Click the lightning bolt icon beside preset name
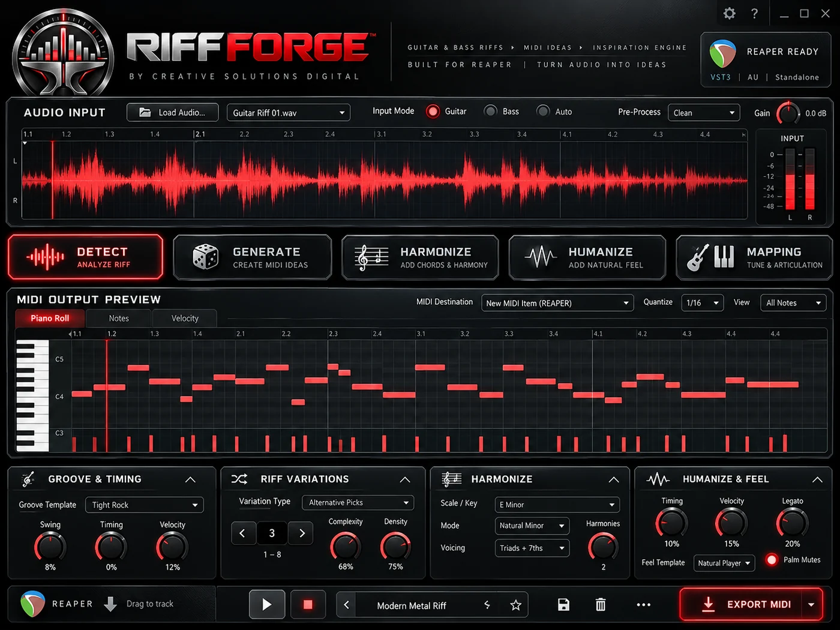Viewport: 840px width, 630px height. click(487, 605)
